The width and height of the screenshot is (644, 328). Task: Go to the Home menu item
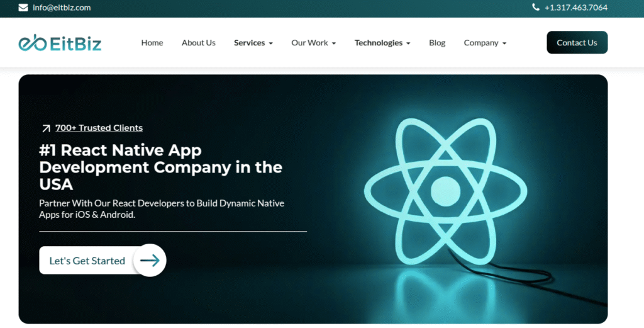152,43
